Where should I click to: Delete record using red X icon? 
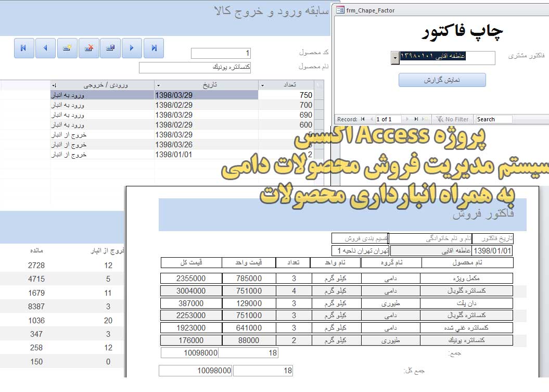coord(89,48)
